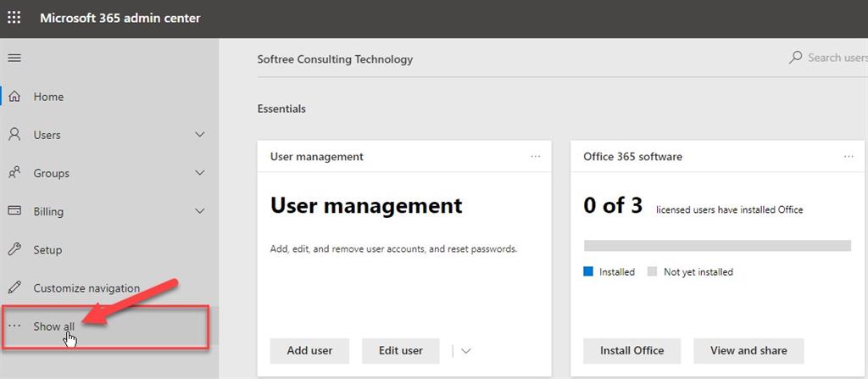Viewport: 868px width, 379px height.
Task: Click Microsoft 365 admin center title
Action: 120,18
